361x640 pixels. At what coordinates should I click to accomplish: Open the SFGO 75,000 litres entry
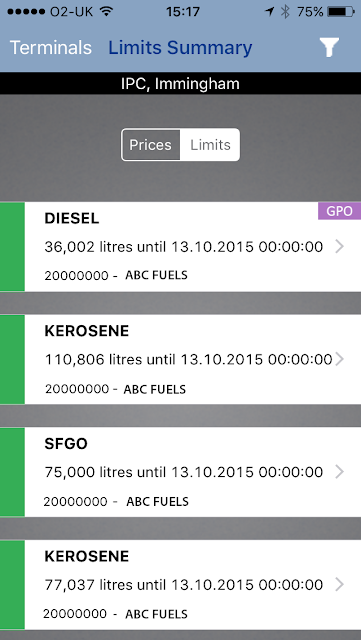click(x=180, y=472)
